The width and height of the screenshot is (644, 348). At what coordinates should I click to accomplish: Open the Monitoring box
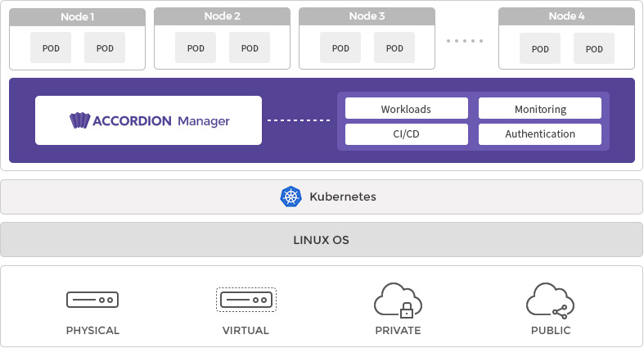tap(540, 109)
